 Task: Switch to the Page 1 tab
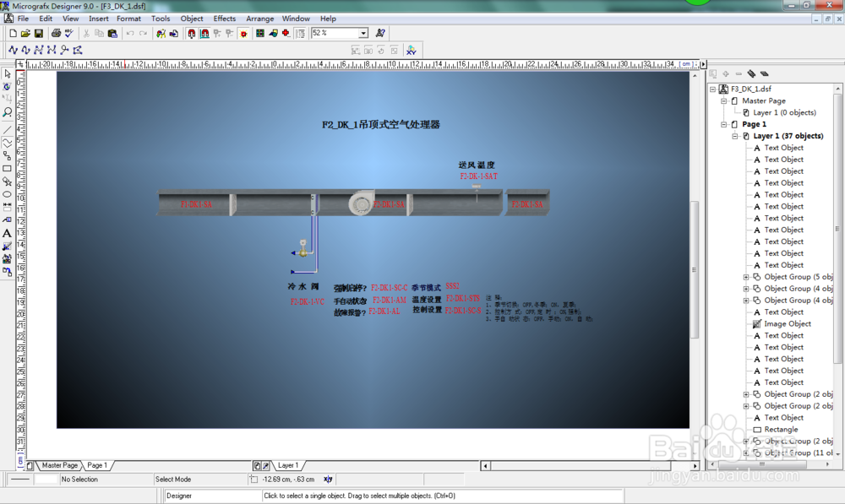click(97, 465)
